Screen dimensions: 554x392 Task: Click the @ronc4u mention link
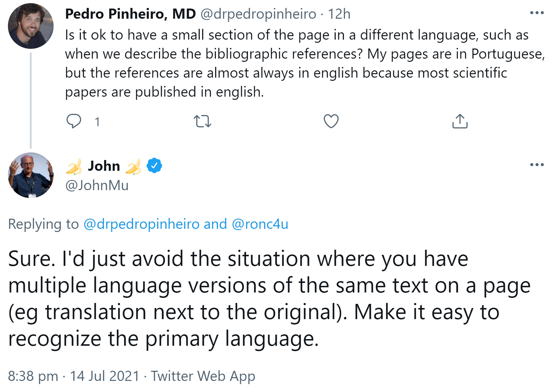tap(260, 224)
